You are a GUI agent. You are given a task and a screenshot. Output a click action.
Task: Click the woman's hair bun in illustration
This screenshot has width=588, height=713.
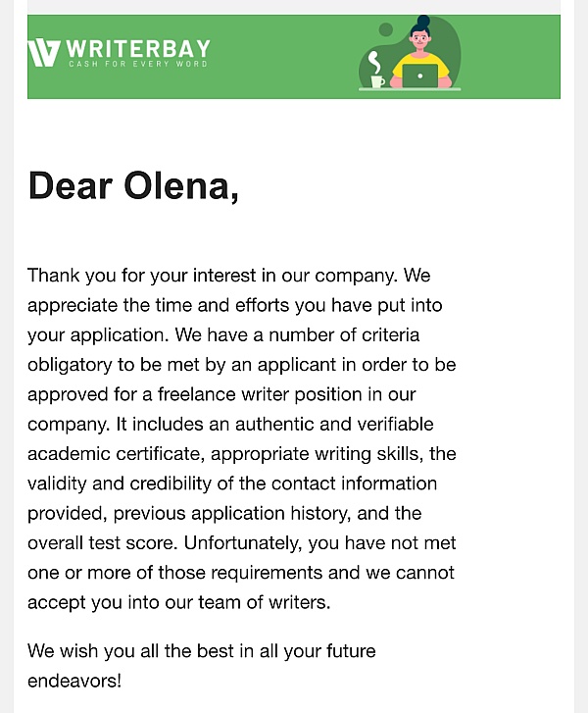423,20
